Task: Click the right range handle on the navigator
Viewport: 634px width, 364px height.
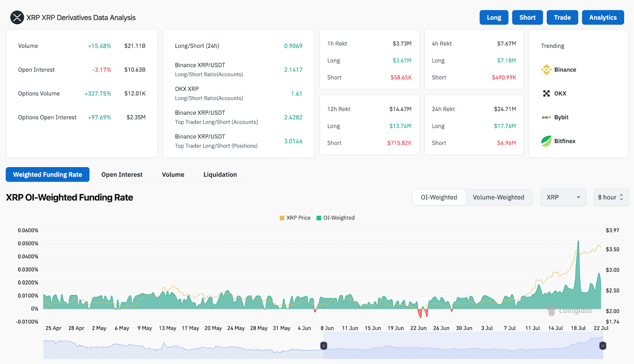Action: (x=603, y=346)
